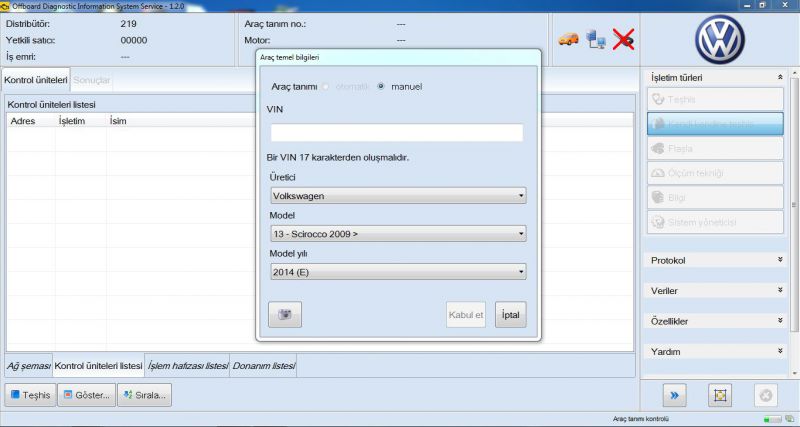Click the Araç tanım kontrolü status text
Screen dimensions: 800x427
(x=640, y=419)
